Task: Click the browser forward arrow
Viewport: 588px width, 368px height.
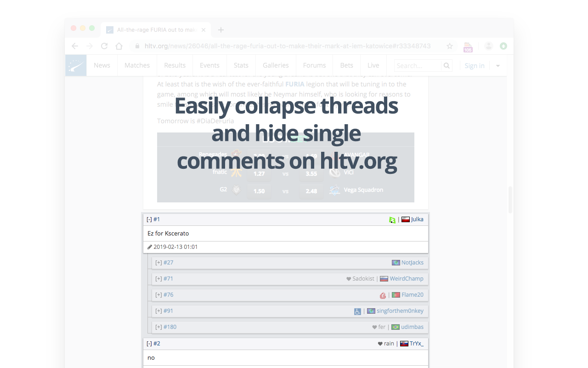Action: (90, 46)
